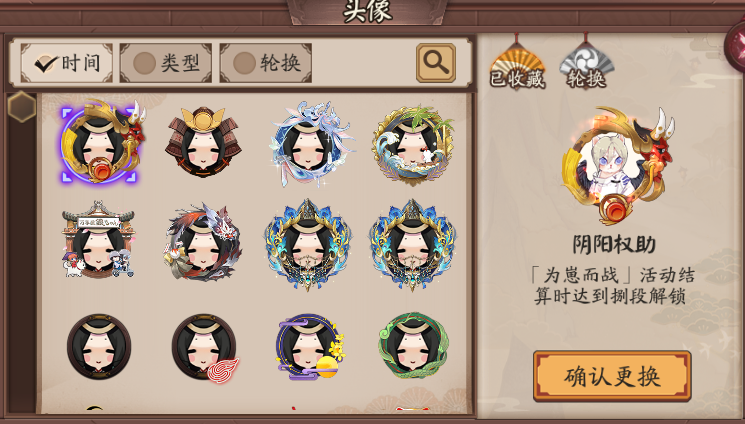Select the plain dark ring avatar frame
The height and width of the screenshot is (424, 745).
(99, 346)
